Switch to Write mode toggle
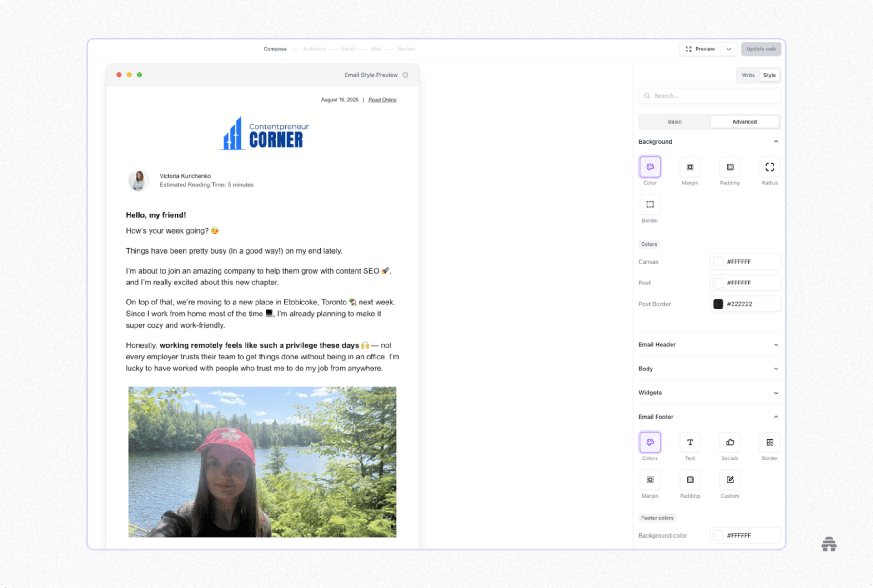Viewport: 873px width, 588px height. point(748,75)
